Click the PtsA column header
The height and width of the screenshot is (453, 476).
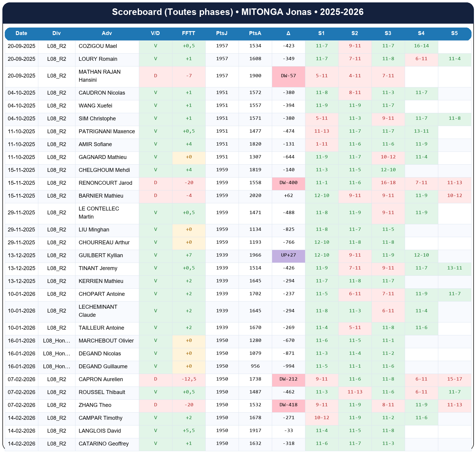pos(255,33)
